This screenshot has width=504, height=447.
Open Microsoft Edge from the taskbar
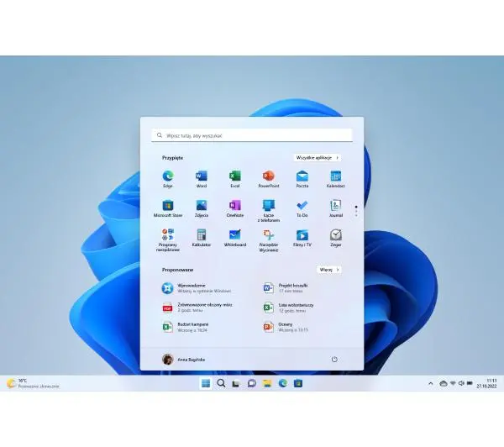coord(282,383)
